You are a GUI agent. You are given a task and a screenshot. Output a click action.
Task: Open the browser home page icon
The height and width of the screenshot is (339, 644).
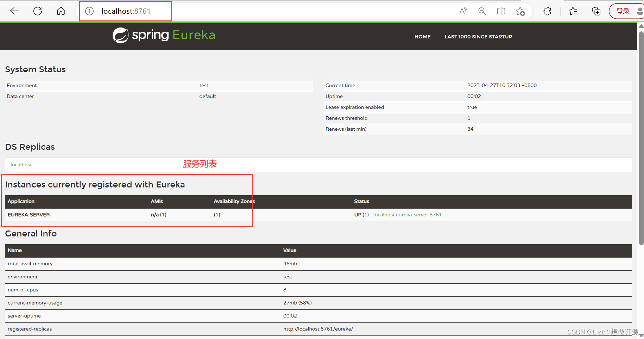click(61, 11)
